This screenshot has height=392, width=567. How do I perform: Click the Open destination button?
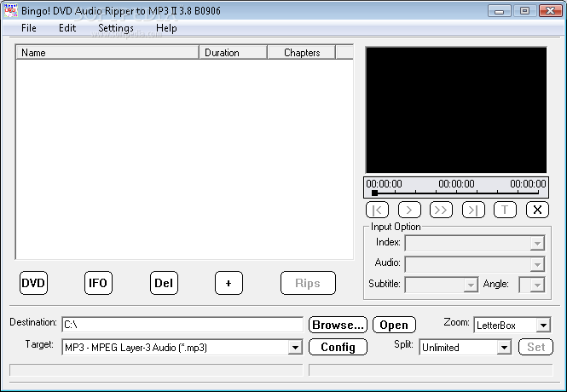pyautogui.click(x=394, y=325)
